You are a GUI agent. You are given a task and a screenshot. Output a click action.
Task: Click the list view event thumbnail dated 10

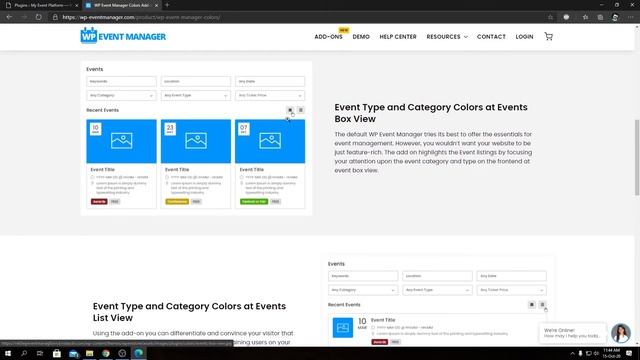[x=343, y=328]
